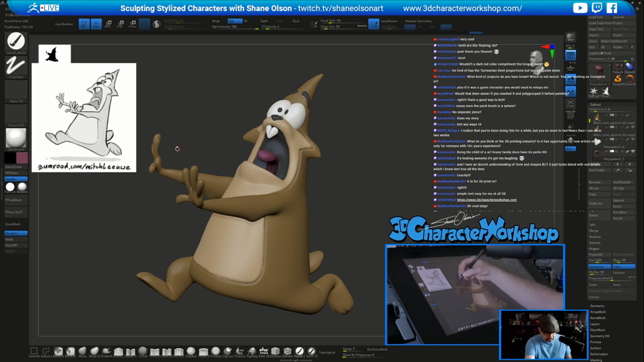Open the Remesh subtool submenu
Image resolution: width=644 pixels, height=362 pixels.
pyautogui.click(x=595, y=243)
